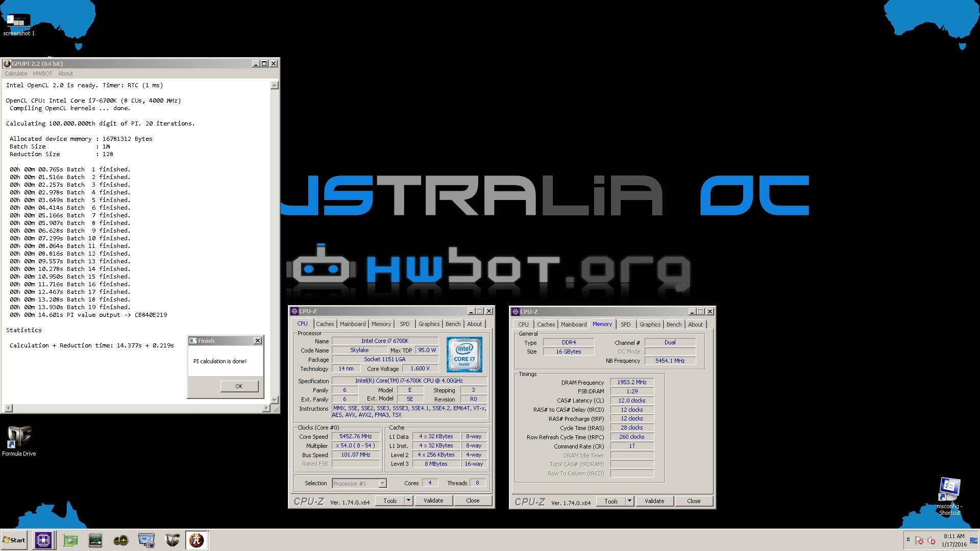This screenshot has height=551, width=980.
Task: Expand the Processor #1 selection dropdown
Action: (382, 484)
